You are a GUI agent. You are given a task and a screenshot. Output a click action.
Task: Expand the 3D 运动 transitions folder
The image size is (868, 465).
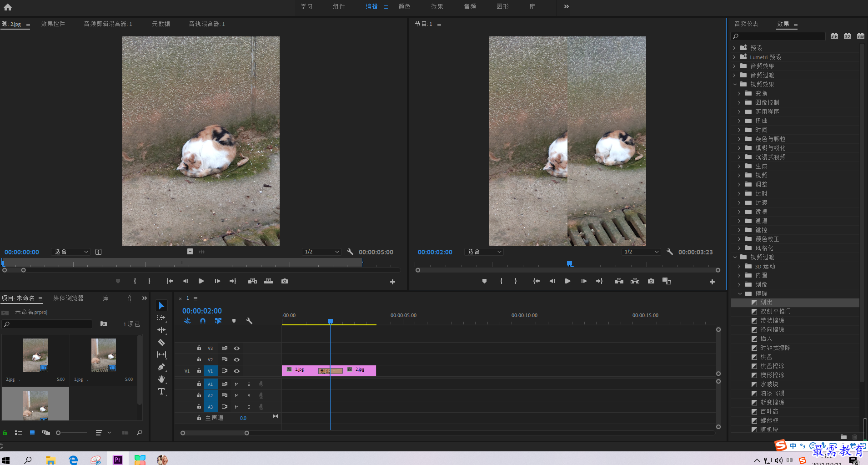click(739, 266)
